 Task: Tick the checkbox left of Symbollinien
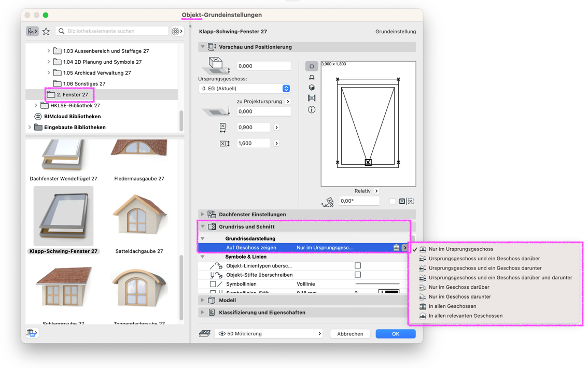point(213,285)
